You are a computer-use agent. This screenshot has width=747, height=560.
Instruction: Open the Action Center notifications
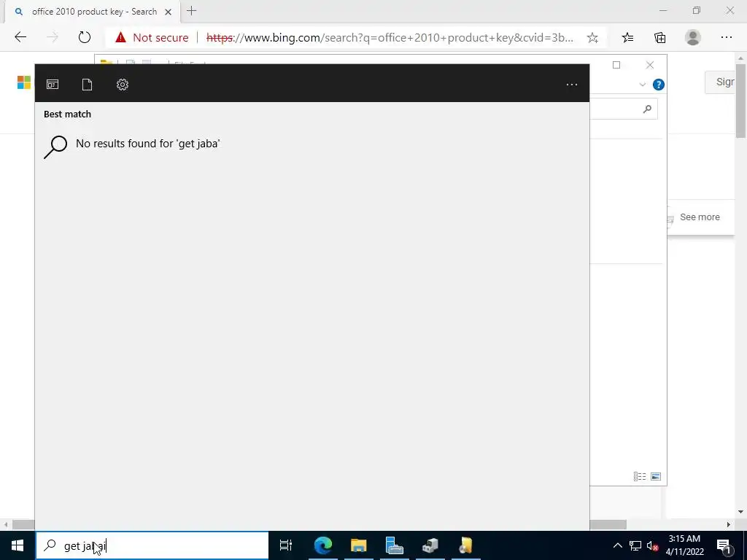point(724,545)
